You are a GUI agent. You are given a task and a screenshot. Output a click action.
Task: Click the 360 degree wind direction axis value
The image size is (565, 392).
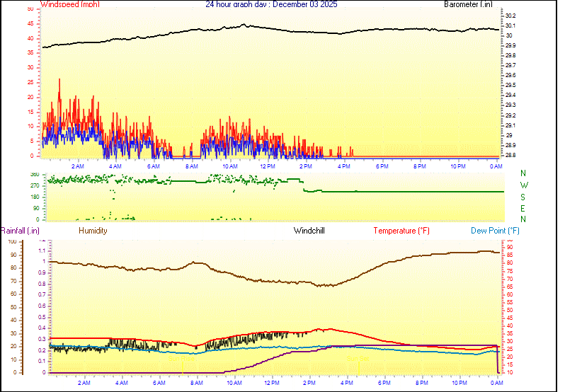(x=35, y=174)
